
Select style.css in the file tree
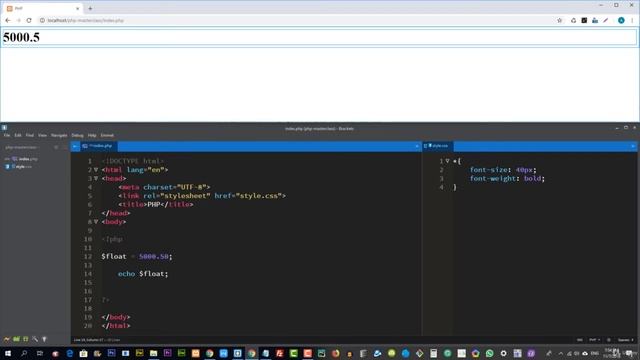click(x=23, y=167)
